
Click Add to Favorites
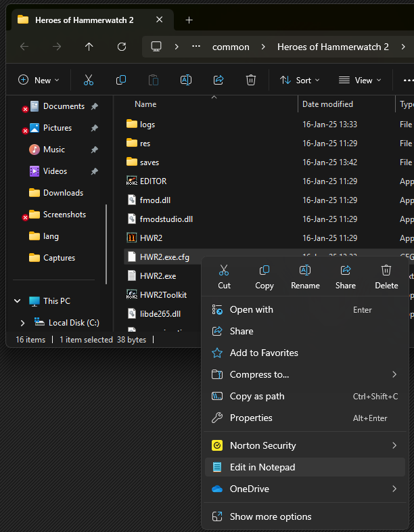coord(305,353)
